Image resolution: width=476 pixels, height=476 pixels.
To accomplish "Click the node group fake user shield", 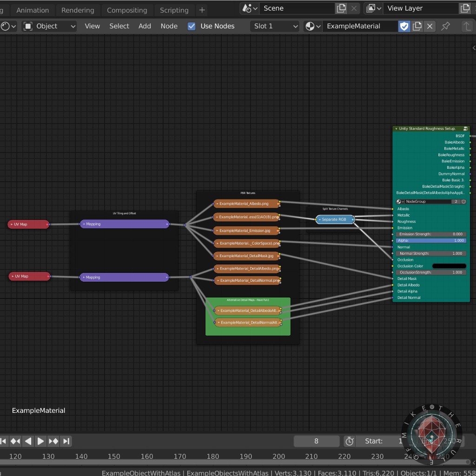I will [x=463, y=202].
